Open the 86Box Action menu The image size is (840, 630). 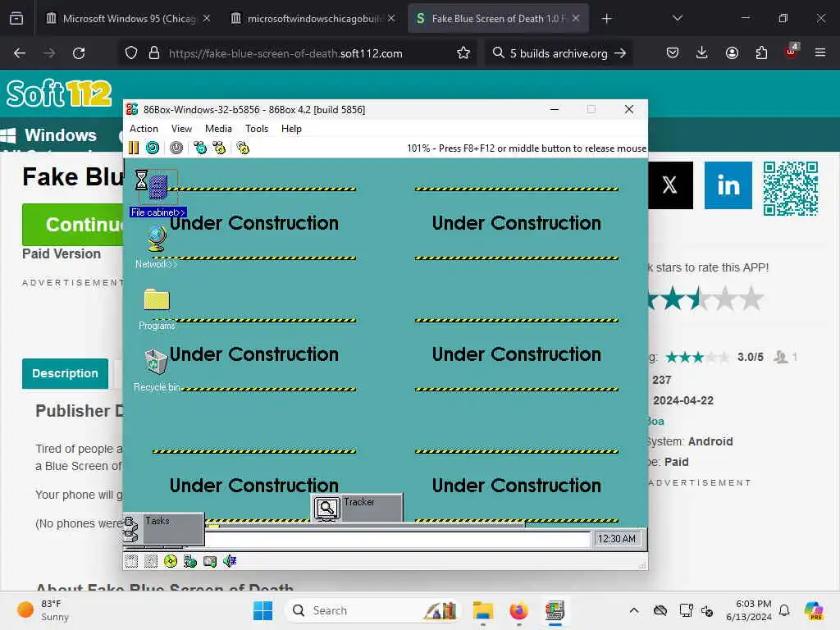pos(144,129)
